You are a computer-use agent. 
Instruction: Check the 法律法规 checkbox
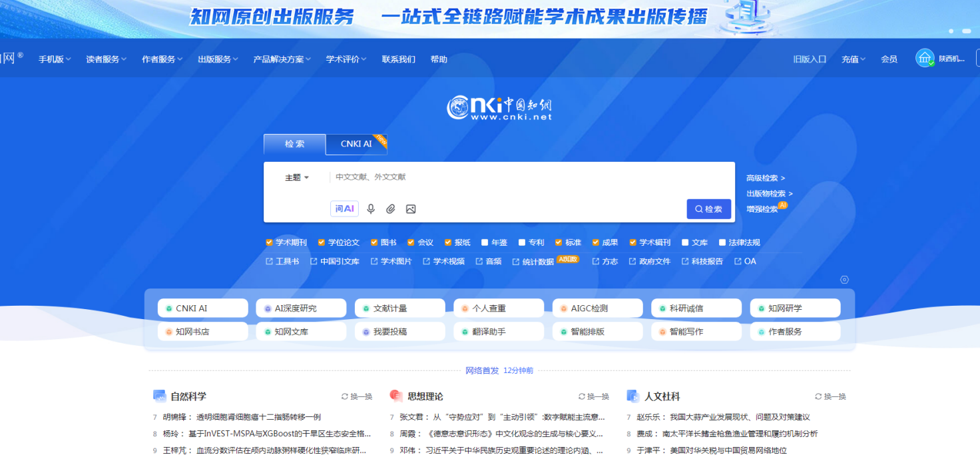pyautogui.click(x=722, y=242)
